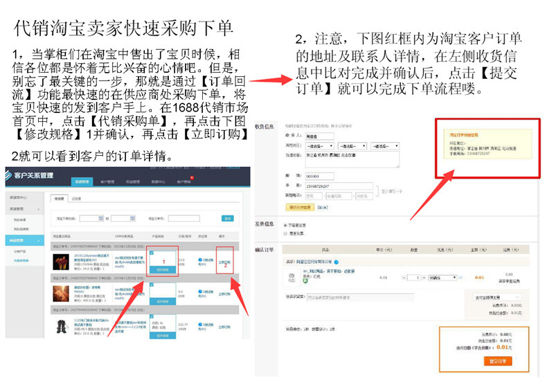
Task: Click the 客户关系管理 logo icon
Action: [8, 175]
